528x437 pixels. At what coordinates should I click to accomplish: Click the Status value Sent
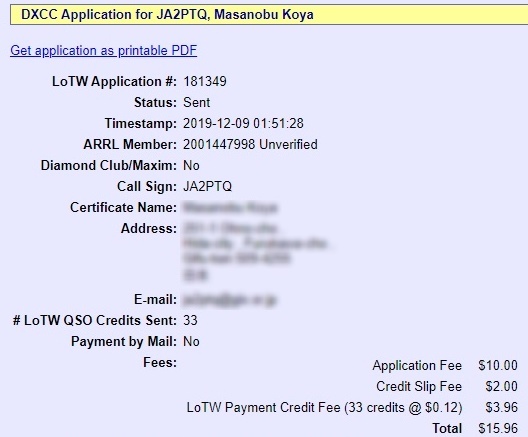click(x=197, y=102)
